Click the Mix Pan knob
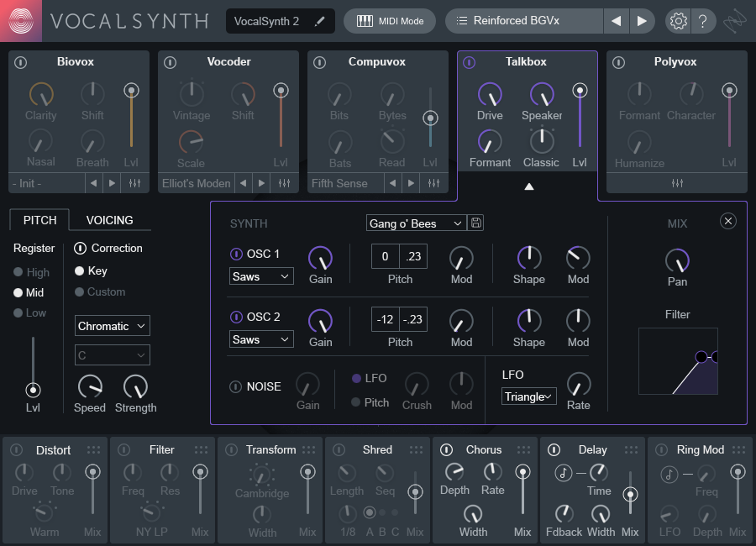The width and height of the screenshot is (756, 546). pos(677,260)
